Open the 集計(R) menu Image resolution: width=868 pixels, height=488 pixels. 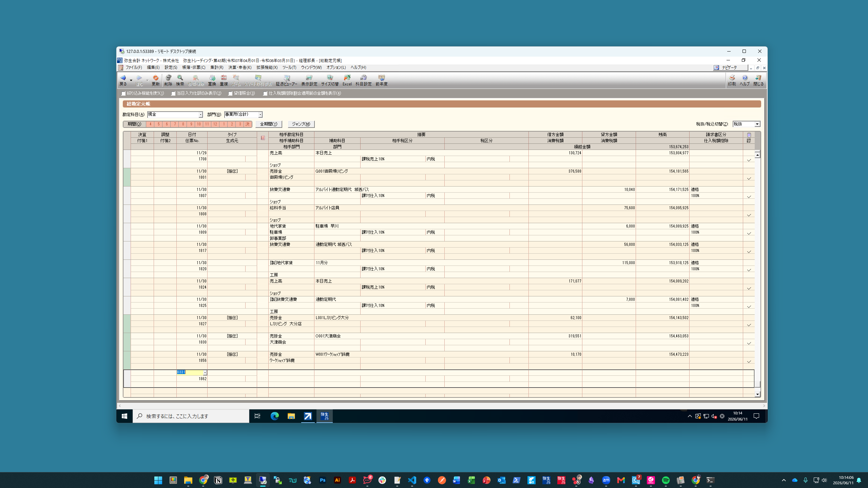[217, 67]
